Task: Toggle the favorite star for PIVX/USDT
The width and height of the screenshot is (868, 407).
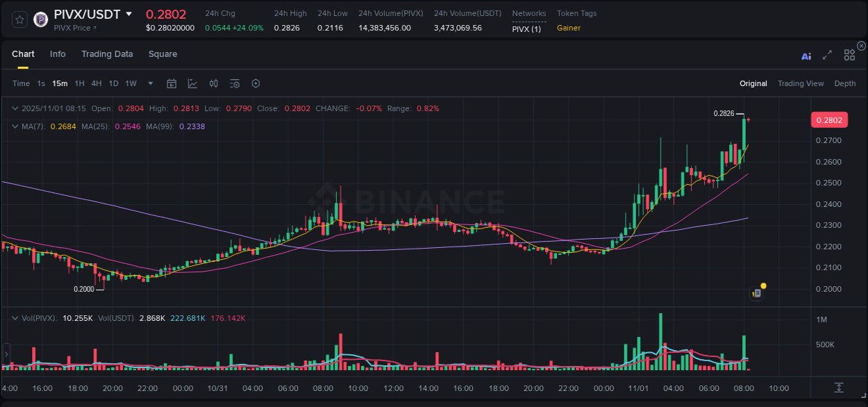Action: coord(19,19)
